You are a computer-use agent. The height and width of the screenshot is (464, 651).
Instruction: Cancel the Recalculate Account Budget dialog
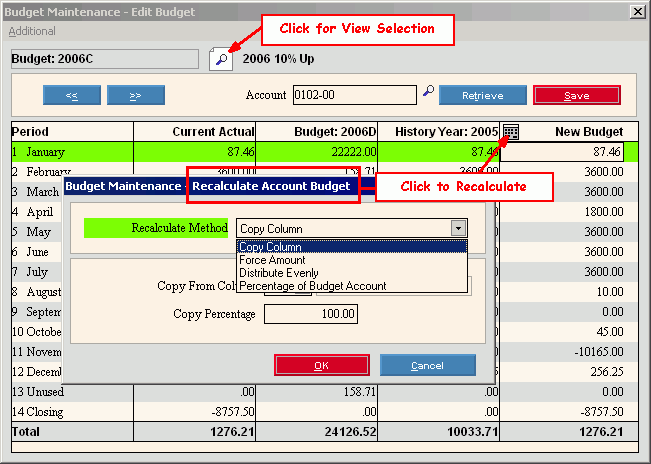point(427,365)
